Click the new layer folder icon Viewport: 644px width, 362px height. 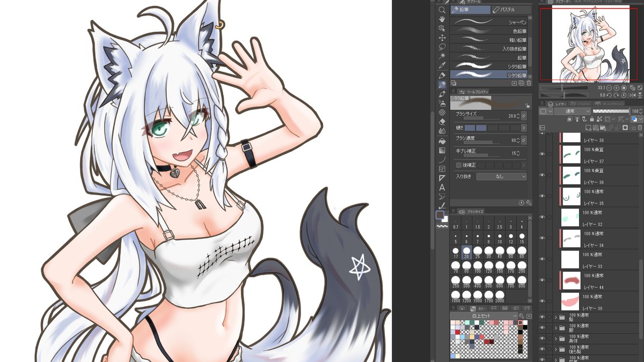coord(603,128)
